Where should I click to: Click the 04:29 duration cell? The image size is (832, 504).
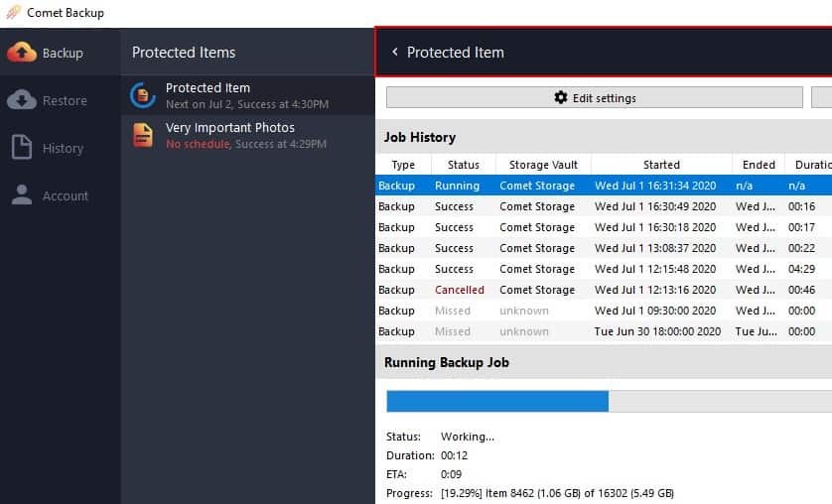[801, 269]
